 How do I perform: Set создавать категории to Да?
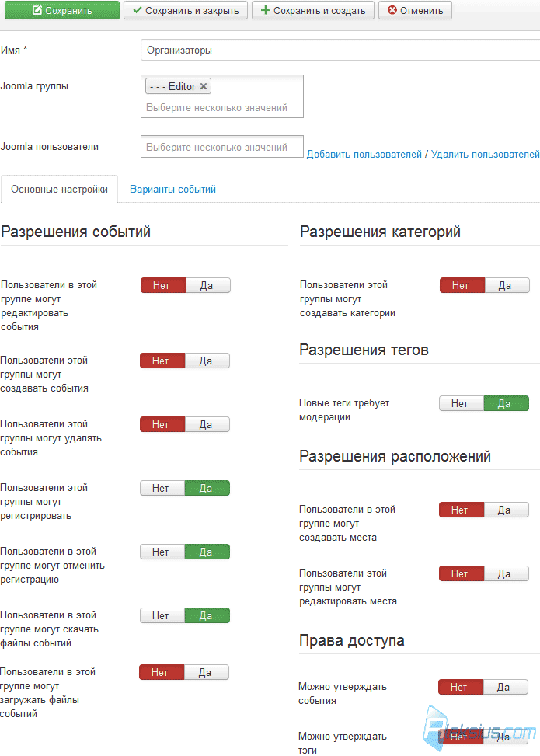[507, 285]
